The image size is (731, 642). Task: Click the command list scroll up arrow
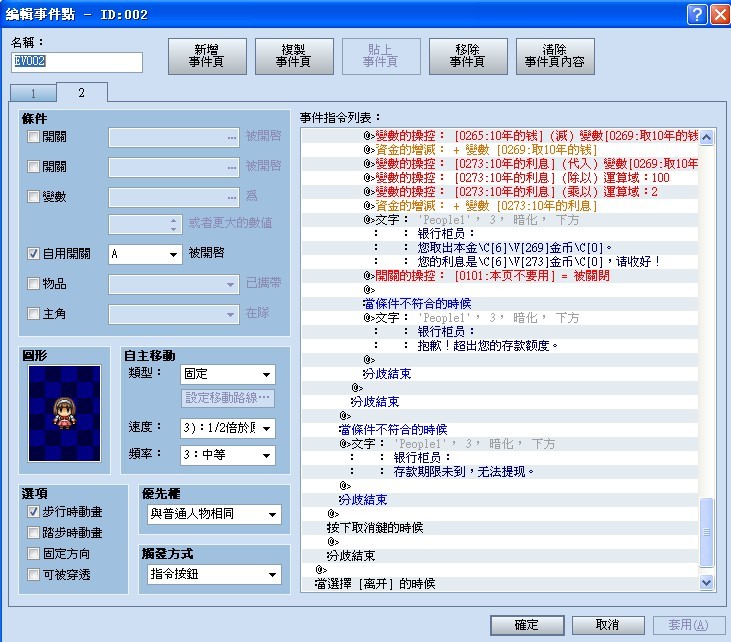click(x=706, y=138)
